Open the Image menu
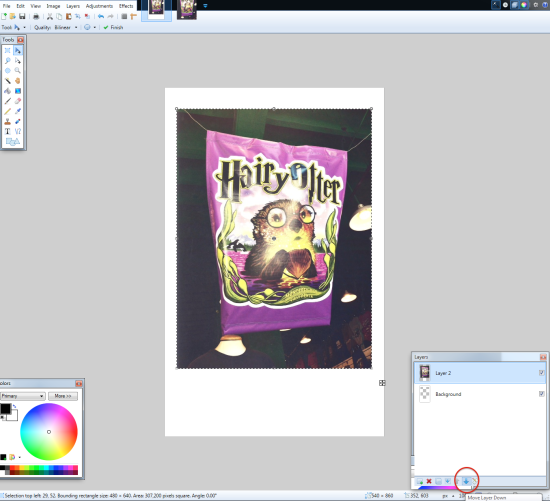Image resolution: width=550 pixels, height=501 pixels. tap(53, 6)
